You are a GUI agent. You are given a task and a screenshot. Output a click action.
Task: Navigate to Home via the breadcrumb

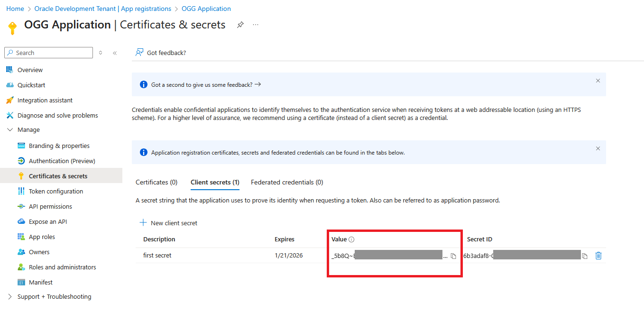coord(15,8)
